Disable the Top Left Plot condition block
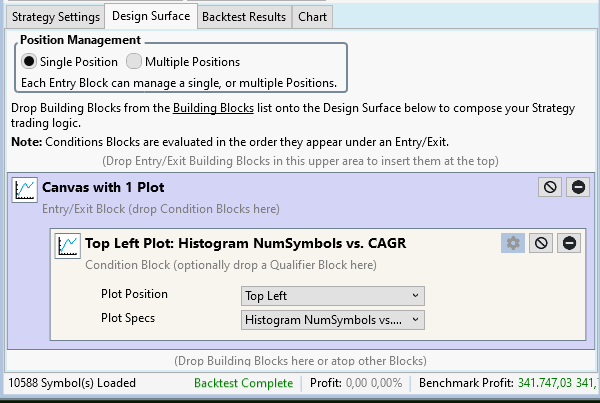 [540, 243]
